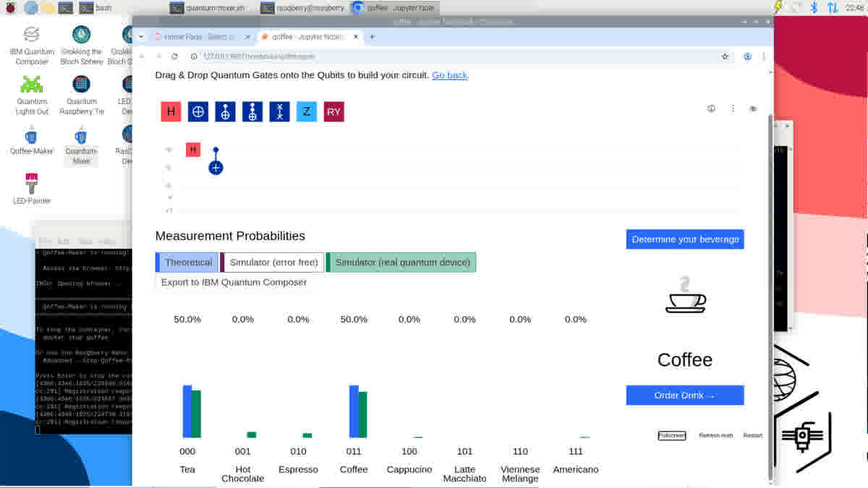The width and height of the screenshot is (868, 488).
Task: Click the Restart button
Action: pyautogui.click(x=753, y=435)
